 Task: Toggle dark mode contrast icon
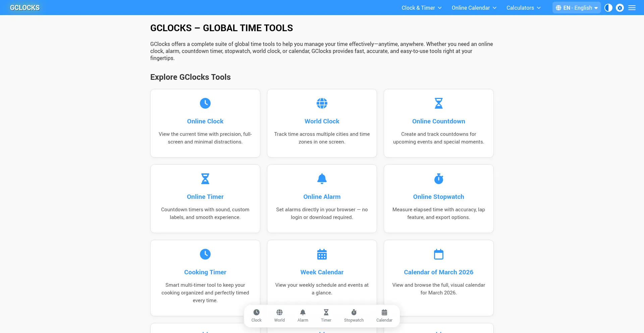[x=608, y=8]
